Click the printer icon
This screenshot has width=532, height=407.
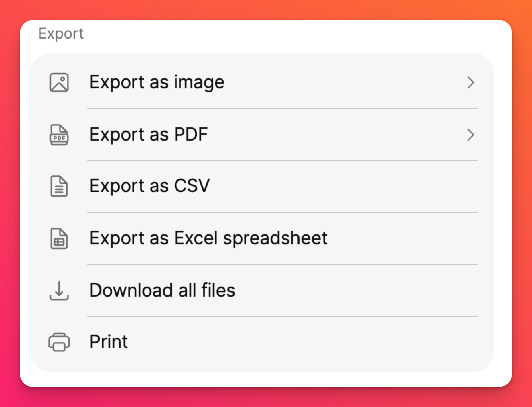[59, 342]
